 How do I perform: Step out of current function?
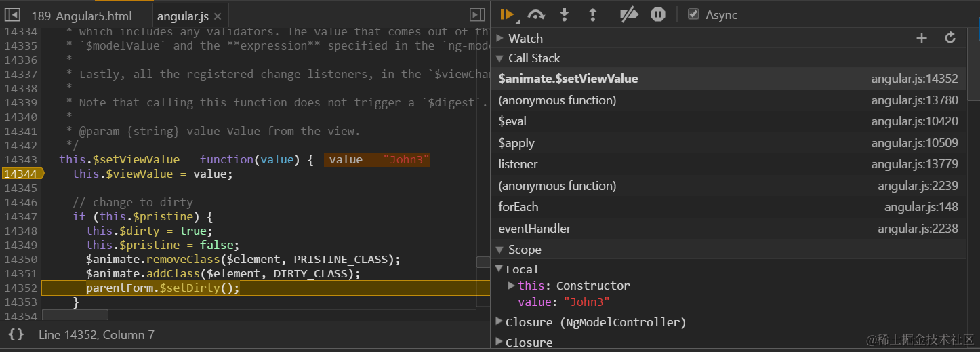coord(592,14)
